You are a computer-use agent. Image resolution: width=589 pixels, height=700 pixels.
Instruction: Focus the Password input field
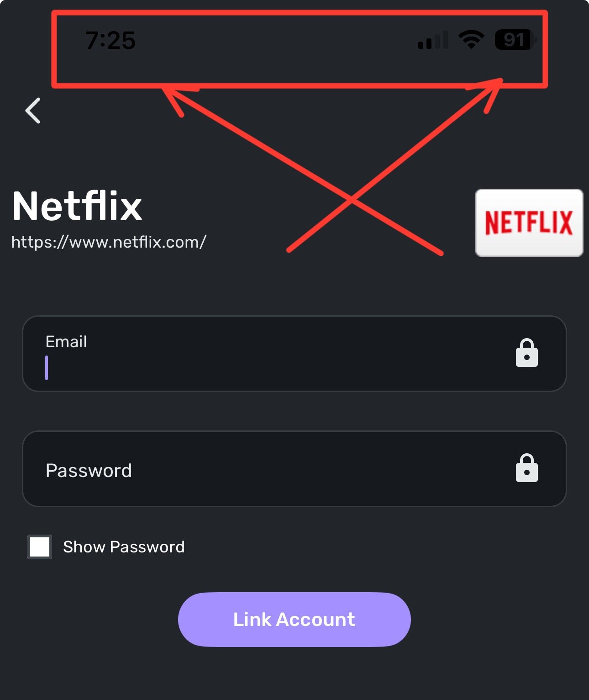click(x=294, y=468)
